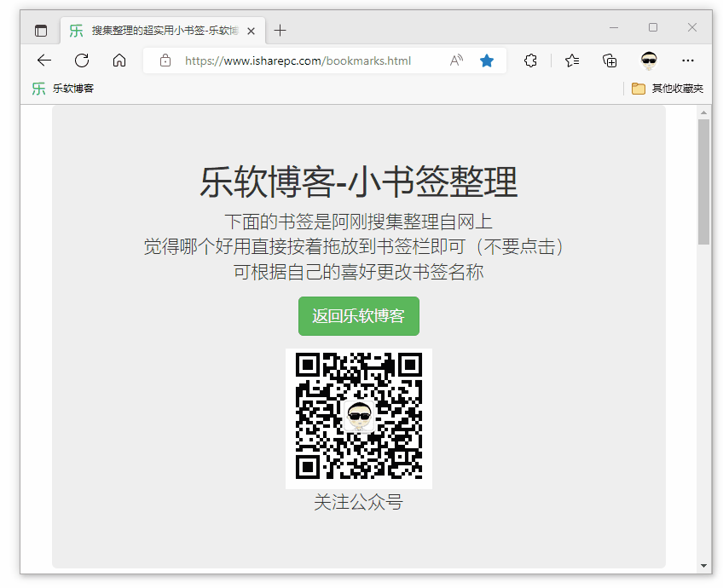Open Settings and more ellipsis menu

click(x=687, y=61)
